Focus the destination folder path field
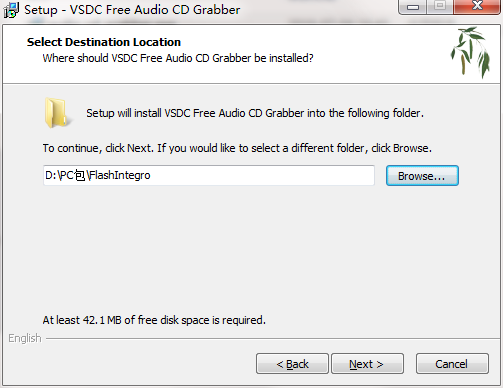 [x=209, y=175]
